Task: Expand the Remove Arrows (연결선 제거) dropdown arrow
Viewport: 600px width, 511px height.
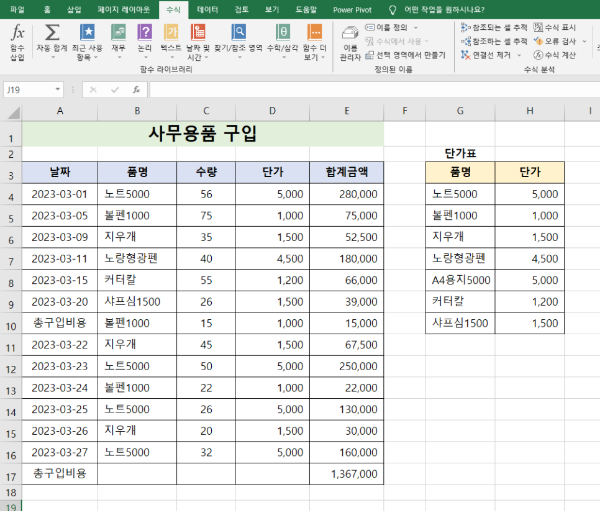Action: coord(519,55)
